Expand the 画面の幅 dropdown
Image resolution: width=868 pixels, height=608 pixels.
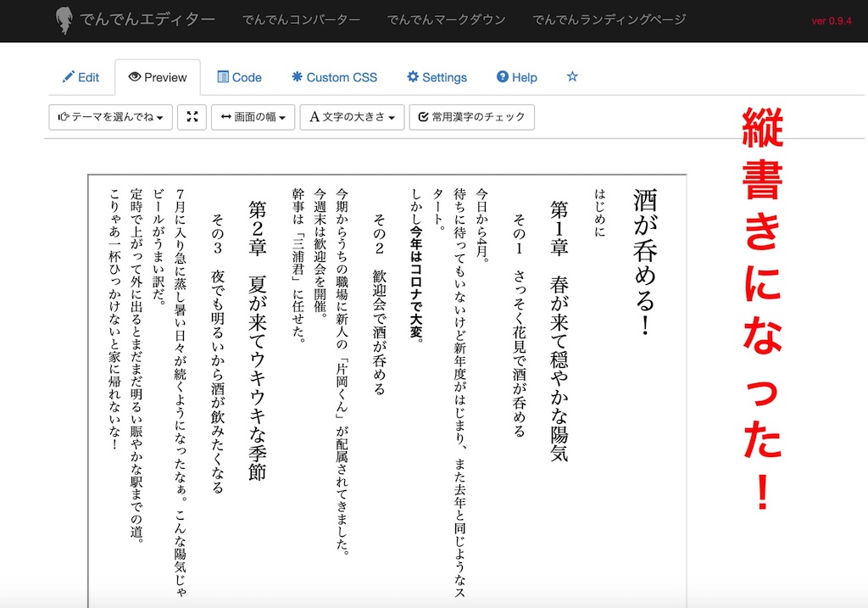253,117
